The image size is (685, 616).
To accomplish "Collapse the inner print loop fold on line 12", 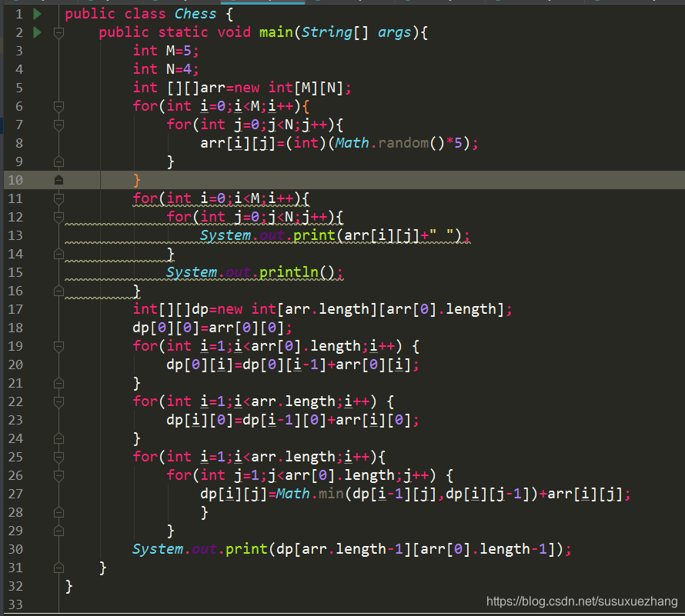I will (x=58, y=217).
